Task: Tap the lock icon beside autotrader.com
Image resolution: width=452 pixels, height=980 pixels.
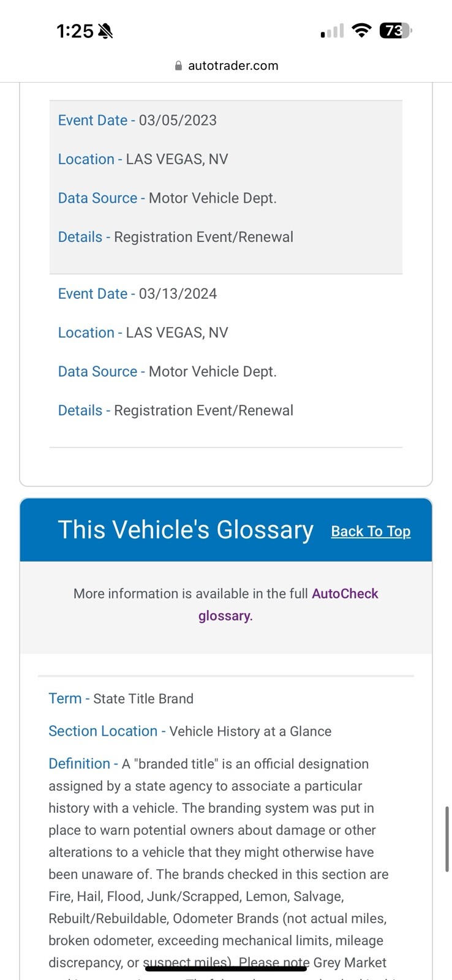Action: pyautogui.click(x=178, y=66)
